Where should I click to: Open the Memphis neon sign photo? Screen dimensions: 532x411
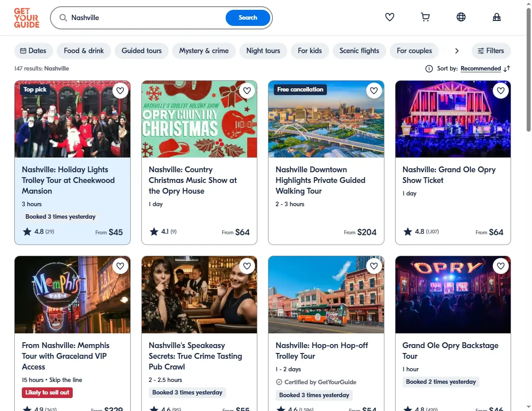tap(72, 295)
